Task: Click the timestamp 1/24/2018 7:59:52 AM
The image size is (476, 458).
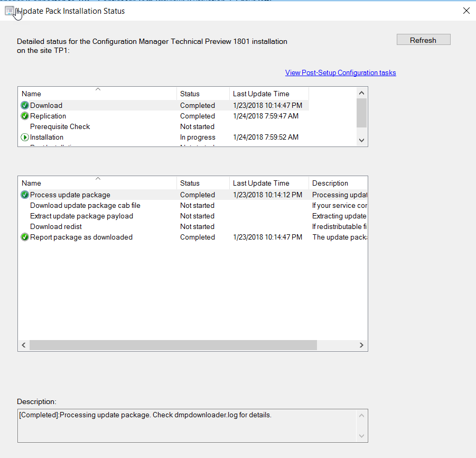Action: click(x=266, y=138)
